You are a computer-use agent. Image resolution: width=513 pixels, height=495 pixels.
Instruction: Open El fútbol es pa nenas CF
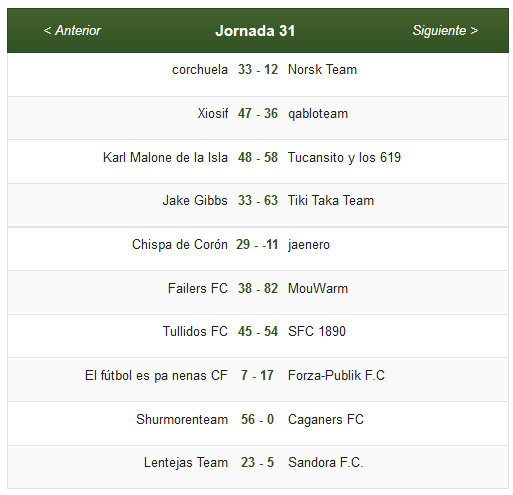click(x=156, y=376)
